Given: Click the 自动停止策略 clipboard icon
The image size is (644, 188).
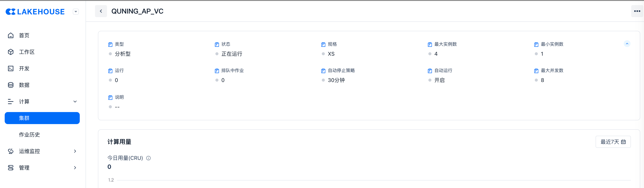Looking at the screenshot, I should click(323, 71).
